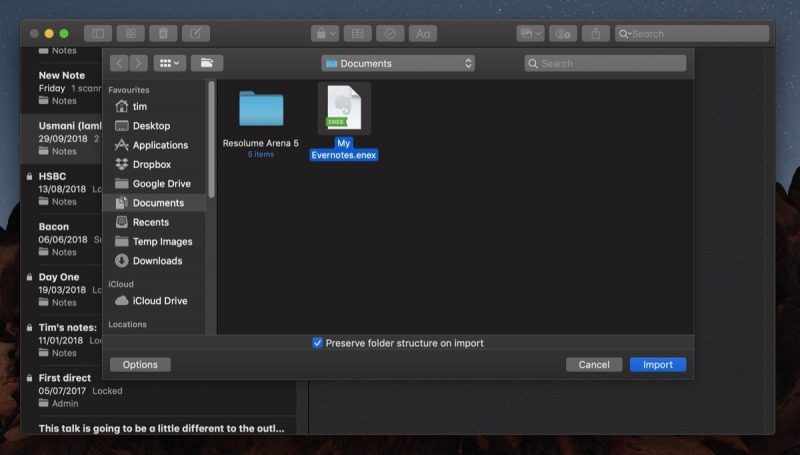Click the share toolbar icon
Screen dimensions: 800x455
pos(595,34)
